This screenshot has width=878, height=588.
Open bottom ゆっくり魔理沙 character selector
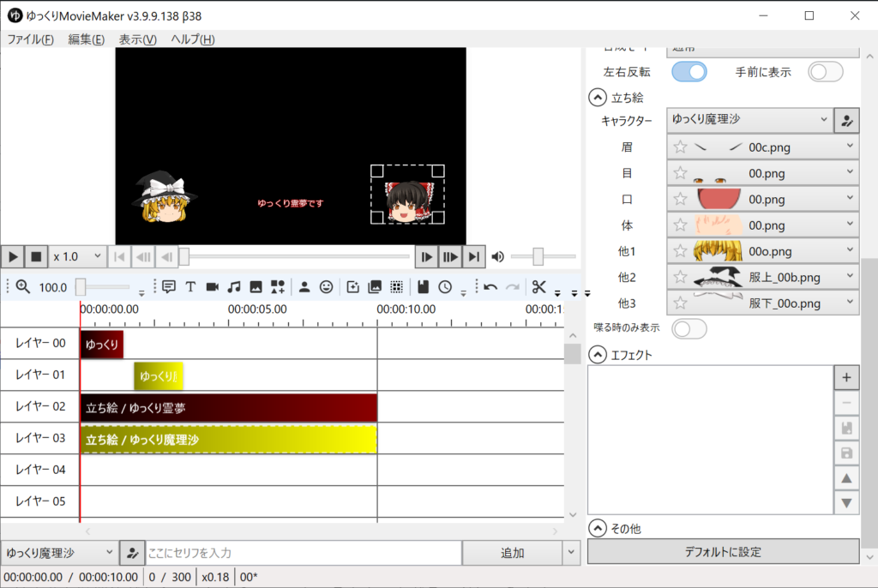pyautogui.click(x=59, y=553)
